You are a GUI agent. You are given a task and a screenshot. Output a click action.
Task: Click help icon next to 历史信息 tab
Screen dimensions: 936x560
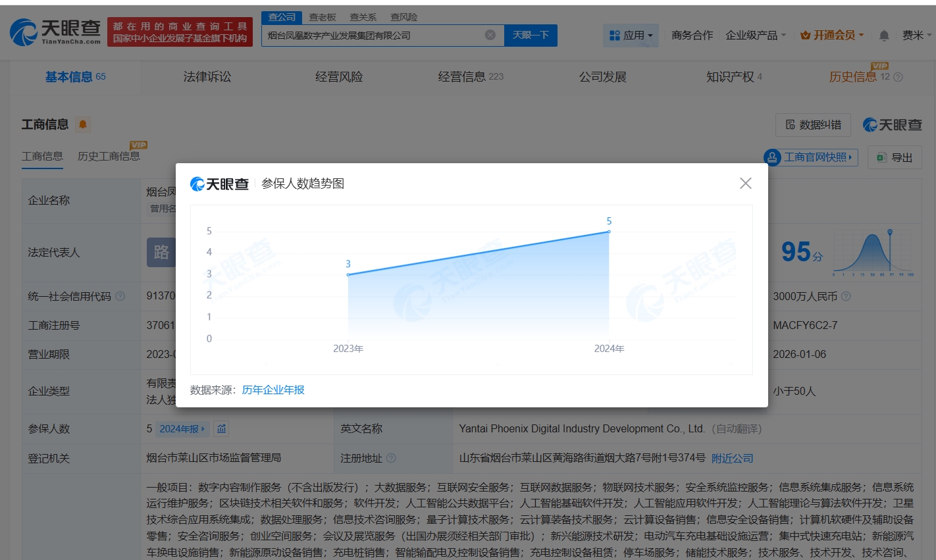click(898, 77)
